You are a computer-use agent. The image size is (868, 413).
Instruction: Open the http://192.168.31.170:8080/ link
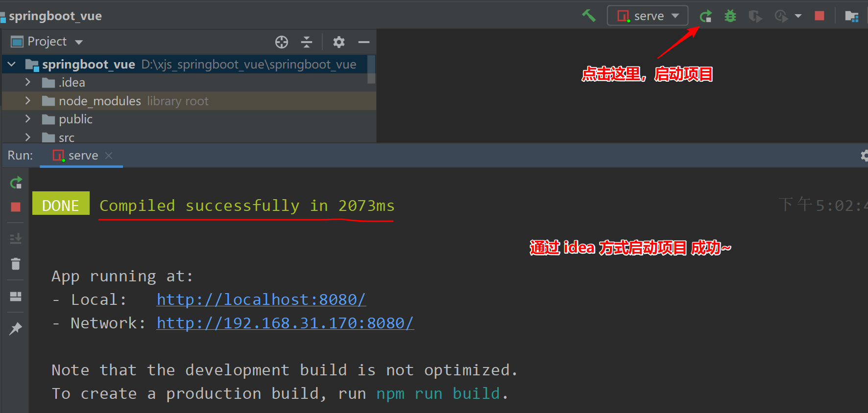(x=285, y=323)
